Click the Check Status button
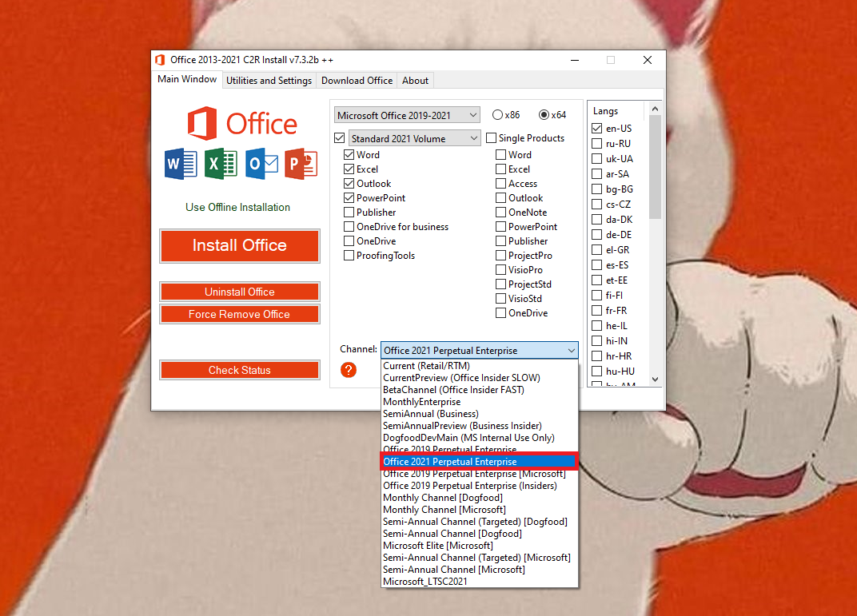Screen dimensions: 857x616 [239, 369]
